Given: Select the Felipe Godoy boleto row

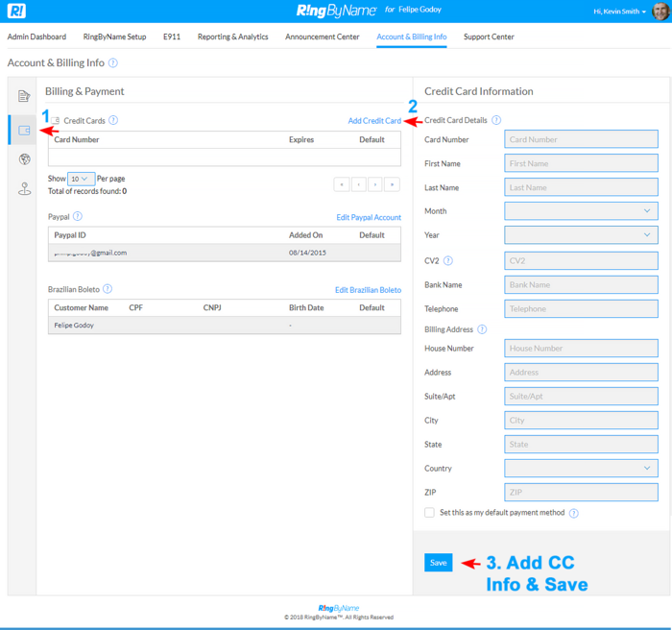Looking at the screenshot, I should pyautogui.click(x=225, y=325).
